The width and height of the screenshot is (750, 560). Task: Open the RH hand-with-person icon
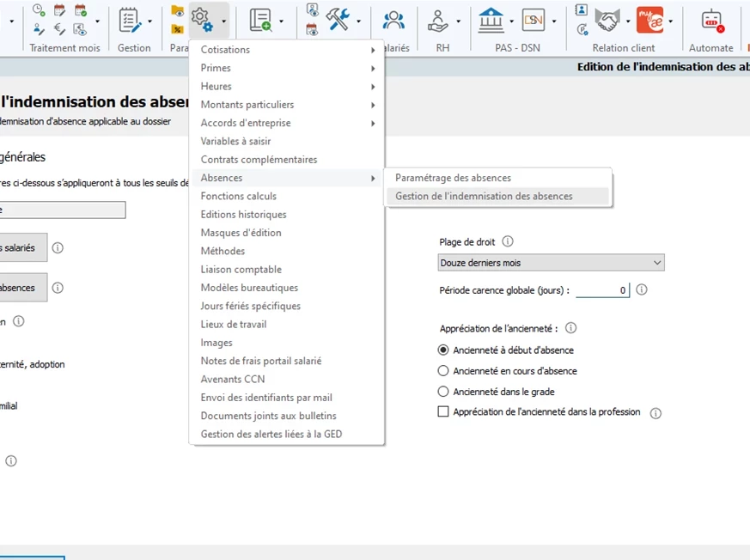(x=438, y=19)
